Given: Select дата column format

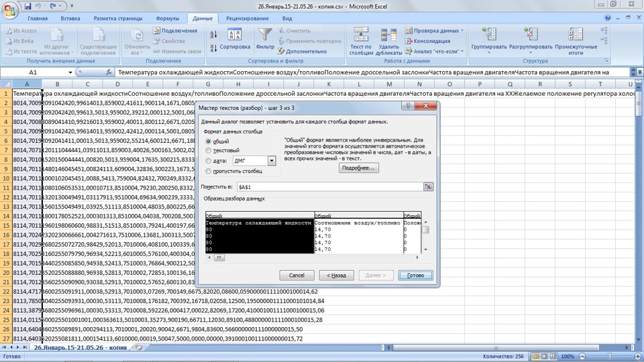Looking at the screenshot, I should [208, 161].
